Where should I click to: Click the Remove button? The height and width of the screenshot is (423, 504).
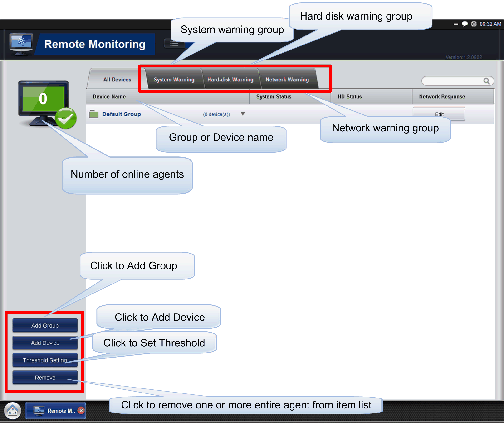pyautogui.click(x=45, y=378)
